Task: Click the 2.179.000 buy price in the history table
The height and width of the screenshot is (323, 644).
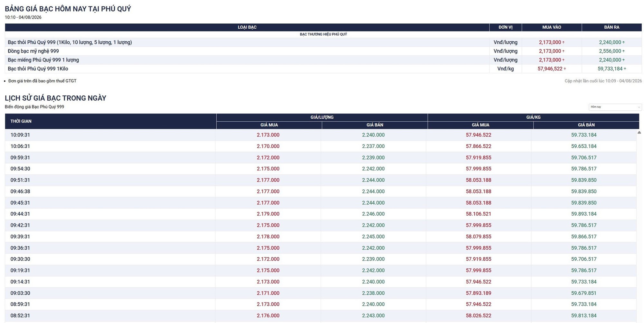Action: tap(268, 214)
